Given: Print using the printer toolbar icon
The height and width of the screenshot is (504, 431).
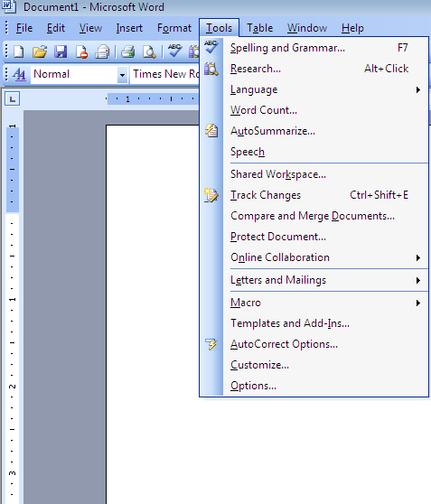Looking at the screenshot, I should coord(128,51).
